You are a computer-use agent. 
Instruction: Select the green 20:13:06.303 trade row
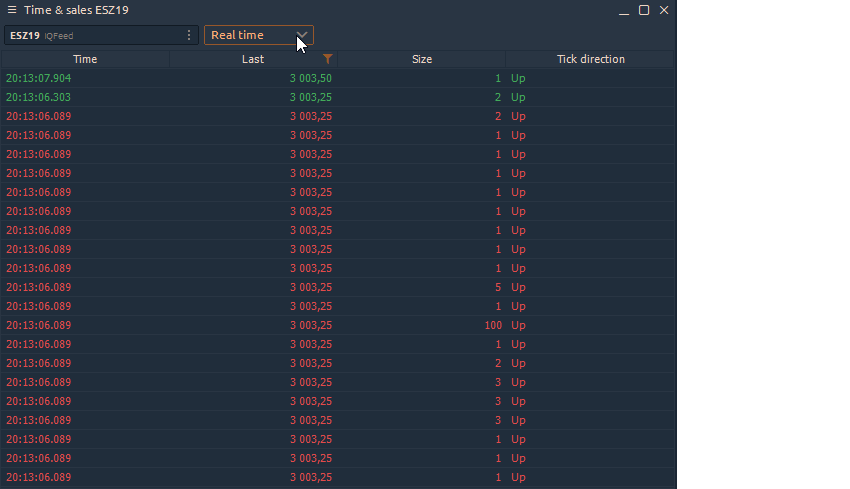pos(338,97)
